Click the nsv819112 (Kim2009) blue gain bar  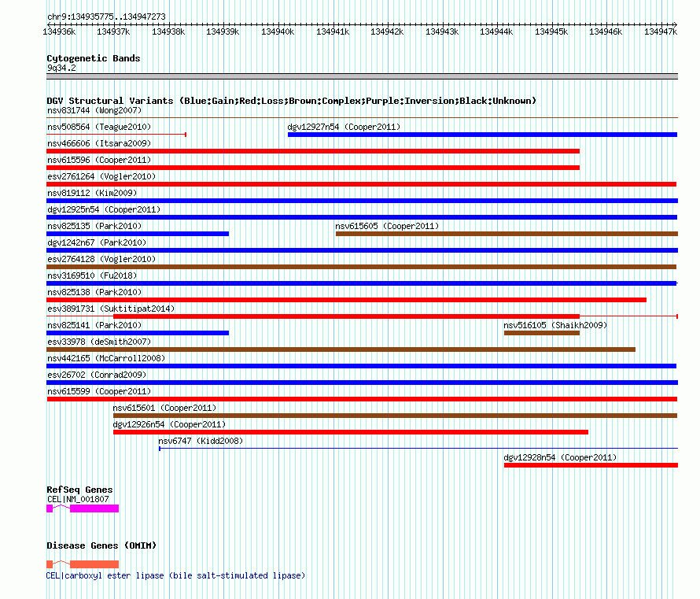[x=362, y=201]
